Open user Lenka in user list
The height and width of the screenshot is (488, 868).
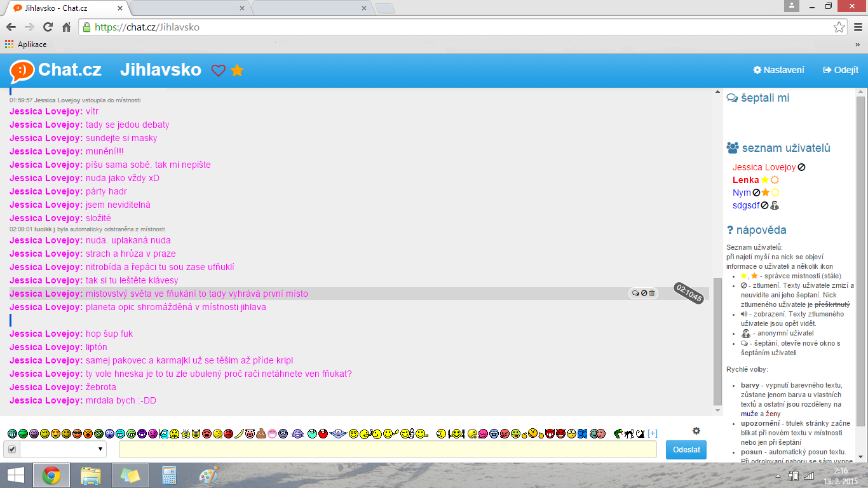pyautogui.click(x=745, y=180)
